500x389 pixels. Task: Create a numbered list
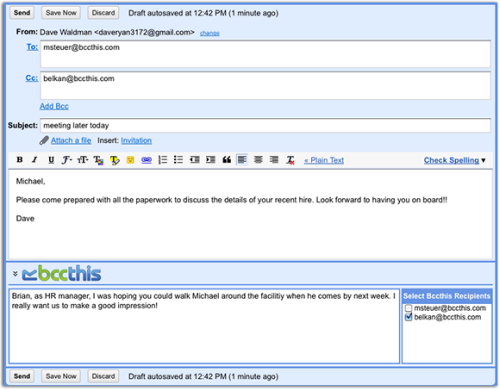162,160
